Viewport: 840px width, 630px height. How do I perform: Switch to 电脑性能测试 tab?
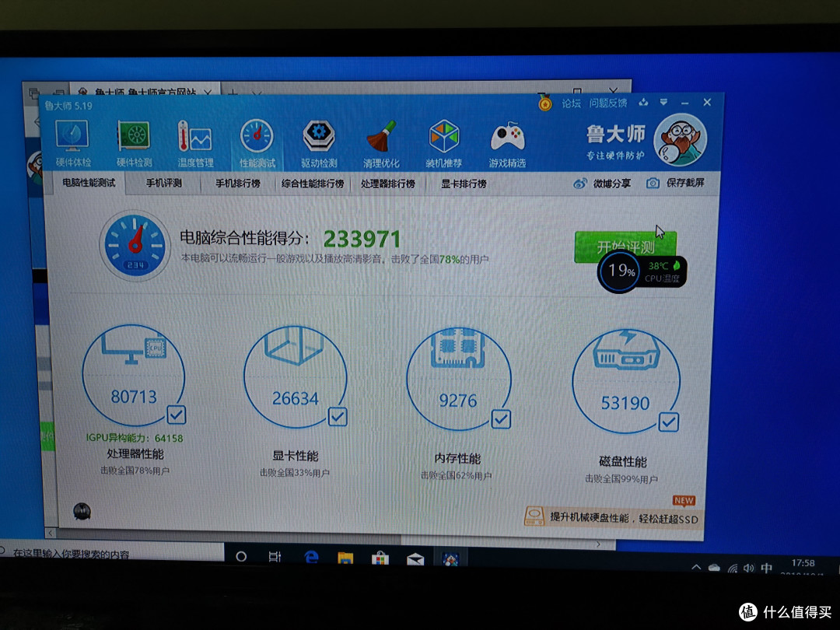pos(89,183)
